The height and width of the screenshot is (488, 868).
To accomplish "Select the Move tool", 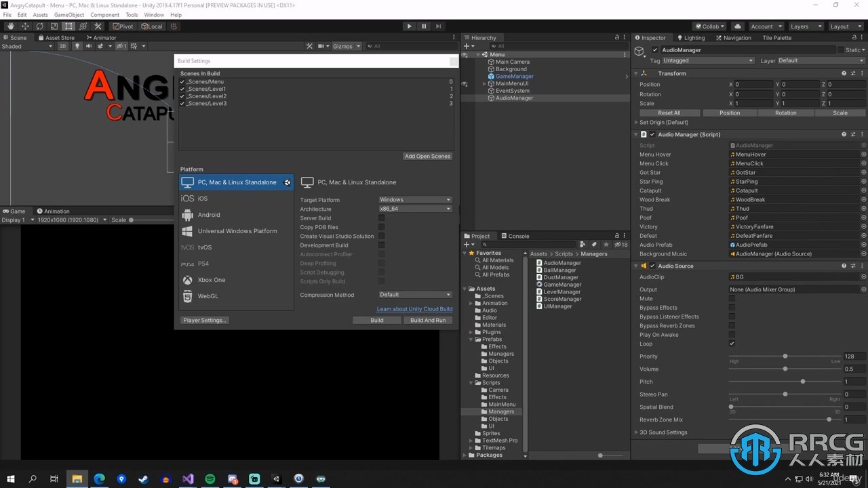I will pos(25,26).
